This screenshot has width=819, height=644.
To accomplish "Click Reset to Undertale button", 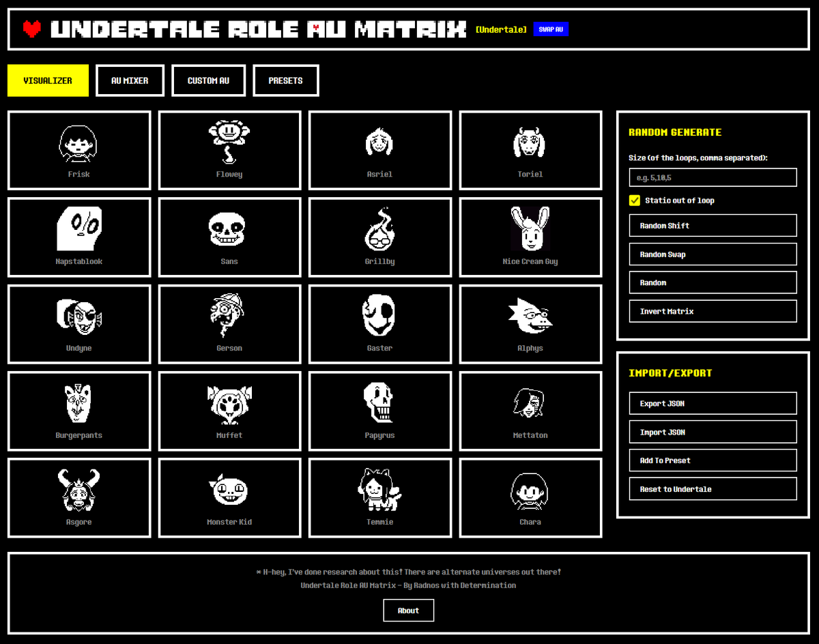I will click(x=713, y=489).
